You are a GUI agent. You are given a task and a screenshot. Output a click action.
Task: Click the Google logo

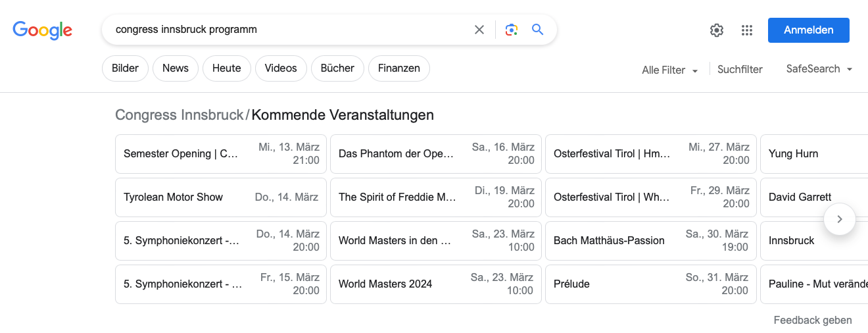coord(43,30)
